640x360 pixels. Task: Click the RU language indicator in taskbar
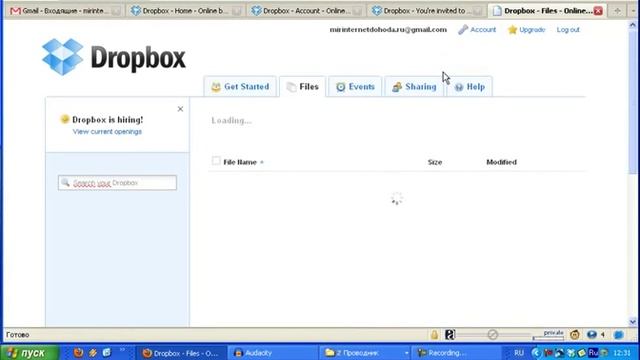519,353
